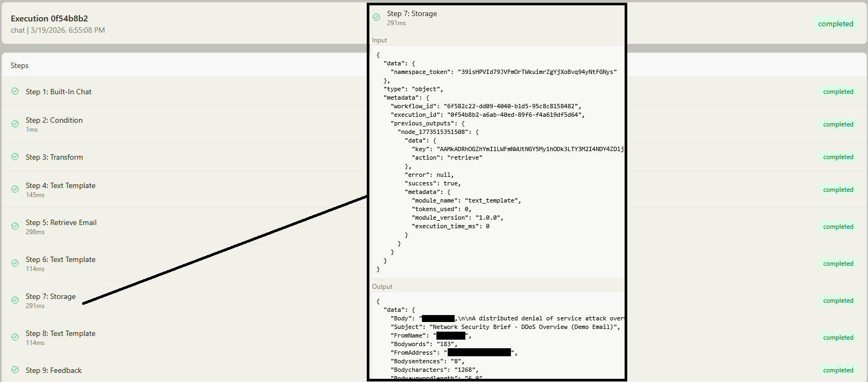868x382 pixels.
Task: Click the check icon in the Step 7 detail header
Action: point(376,17)
